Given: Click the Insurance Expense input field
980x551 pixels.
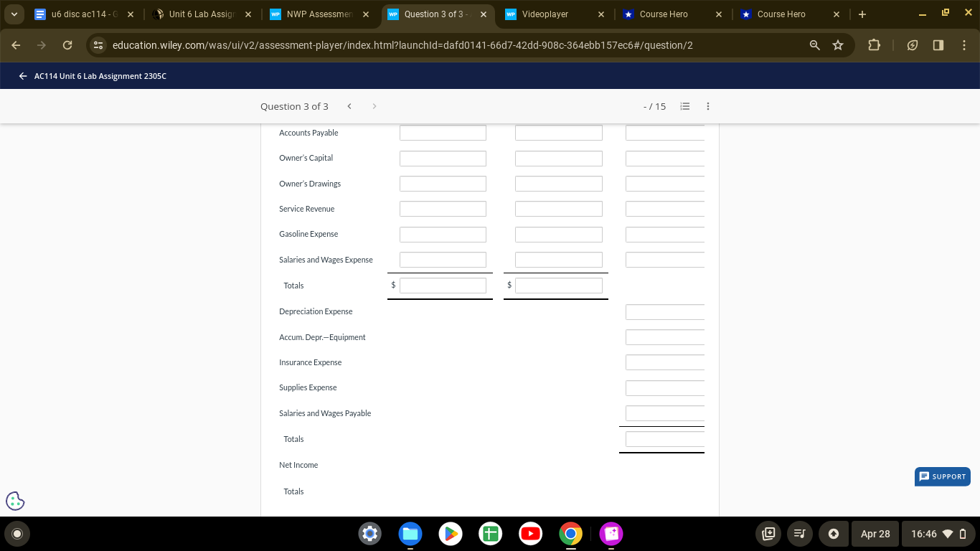Looking at the screenshot, I should 665,363.
